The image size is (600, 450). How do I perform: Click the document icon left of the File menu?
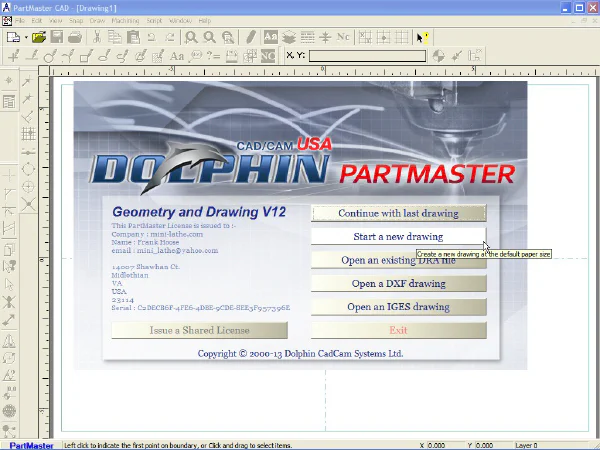click(x=7, y=21)
